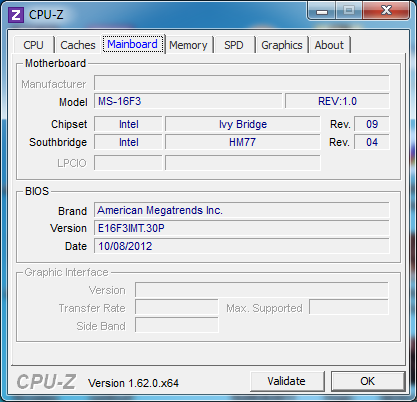
Task: Select the HM77 southbridge value
Action: coord(243,142)
